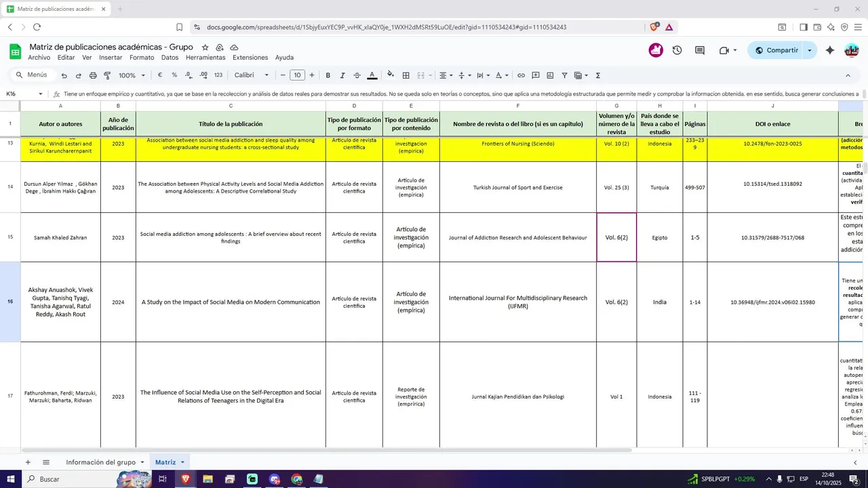Expand the Compartir share options arrow
Viewport: 868px width, 488px height.
(x=809, y=50)
